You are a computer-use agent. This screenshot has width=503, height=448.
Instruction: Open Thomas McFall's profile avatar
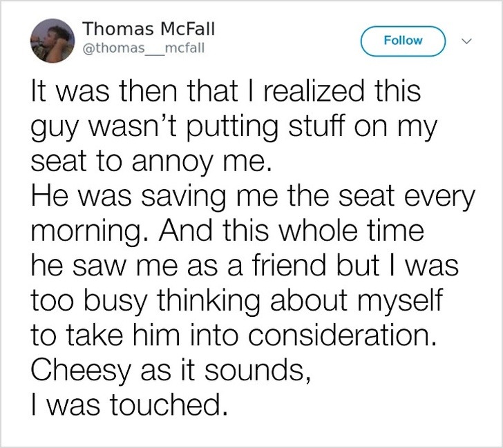(x=48, y=39)
